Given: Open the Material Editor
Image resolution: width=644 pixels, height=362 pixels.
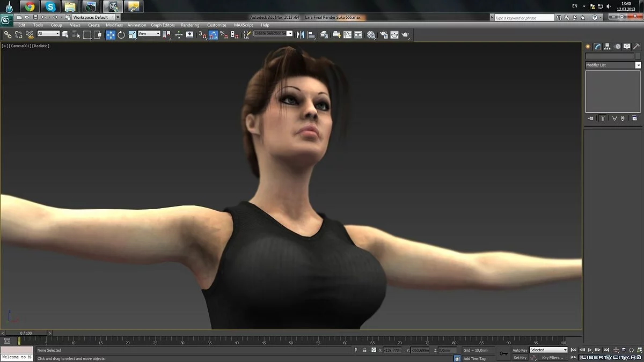Looking at the screenshot, I should click(x=371, y=35).
